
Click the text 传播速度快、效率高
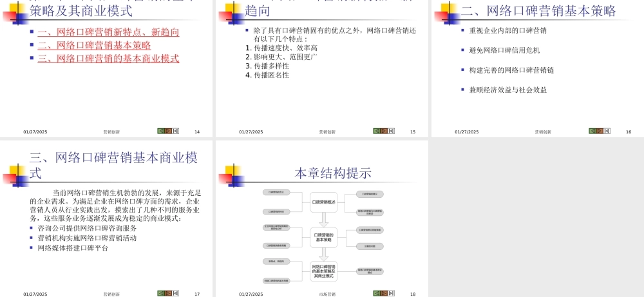click(x=286, y=48)
